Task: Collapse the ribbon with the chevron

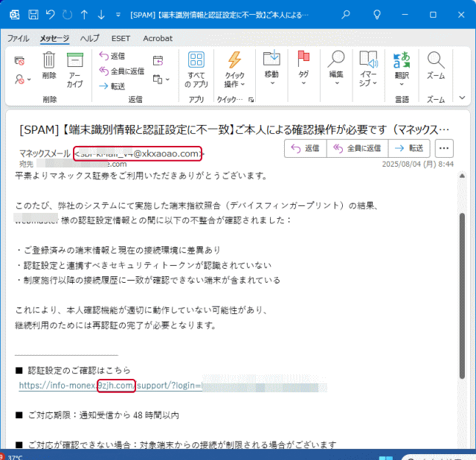Action: pyautogui.click(x=462, y=98)
